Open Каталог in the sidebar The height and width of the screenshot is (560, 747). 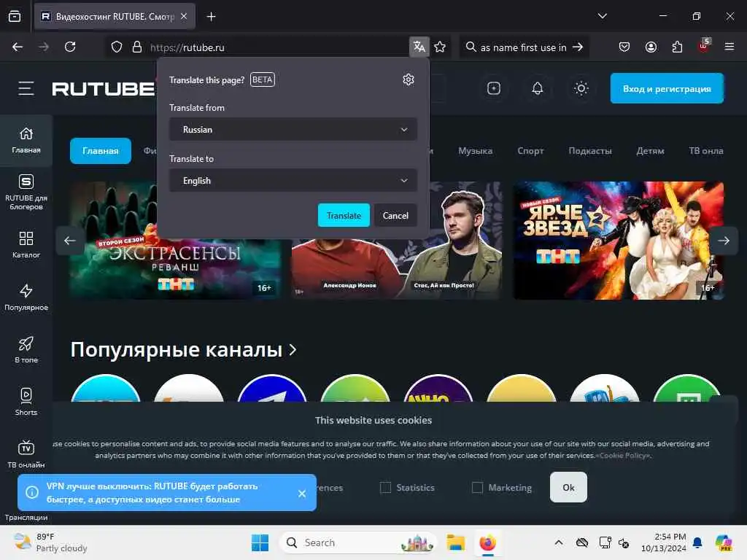pyautogui.click(x=26, y=245)
